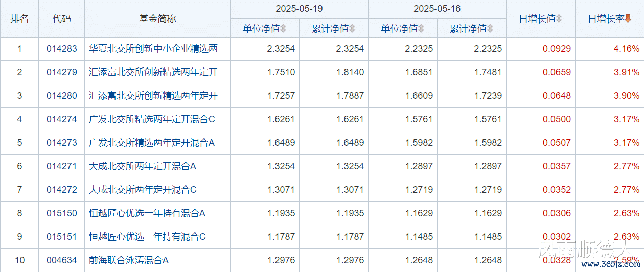Sort by 2025-05-19 单位净值 sort icon
Screen dimensions: 644x272
click(x=283, y=29)
